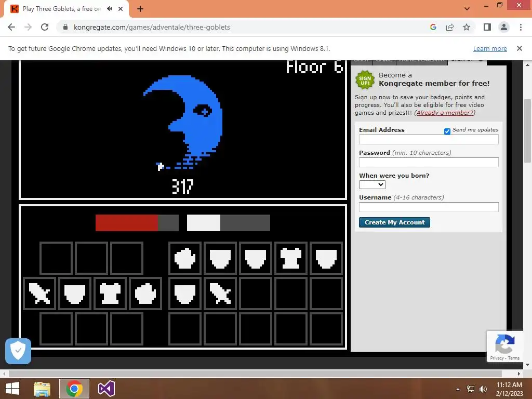
Task: Reload the Kongregate page
Action: (45, 27)
